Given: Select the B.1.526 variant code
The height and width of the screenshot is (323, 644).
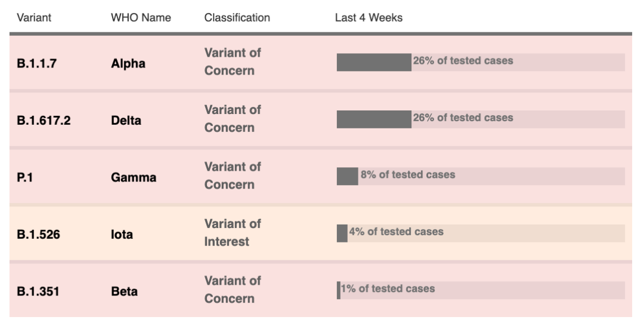Looking at the screenshot, I should coord(38,235).
